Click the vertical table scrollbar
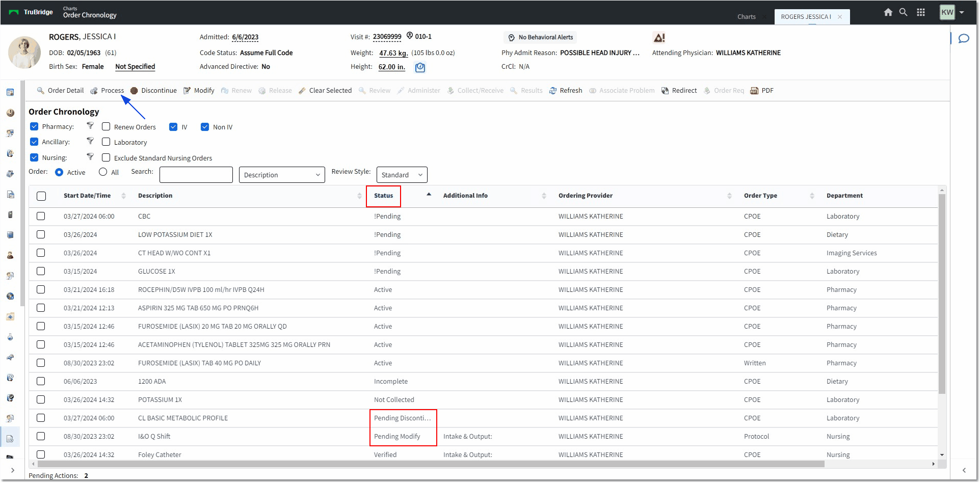Image resolution: width=980 pixels, height=483 pixels. (x=942, y=293)
